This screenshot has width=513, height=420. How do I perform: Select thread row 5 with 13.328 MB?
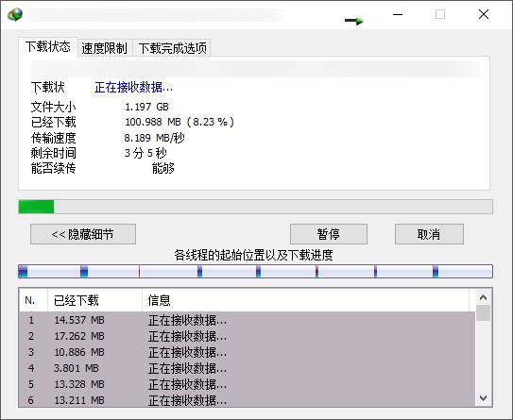coord(247,384)
